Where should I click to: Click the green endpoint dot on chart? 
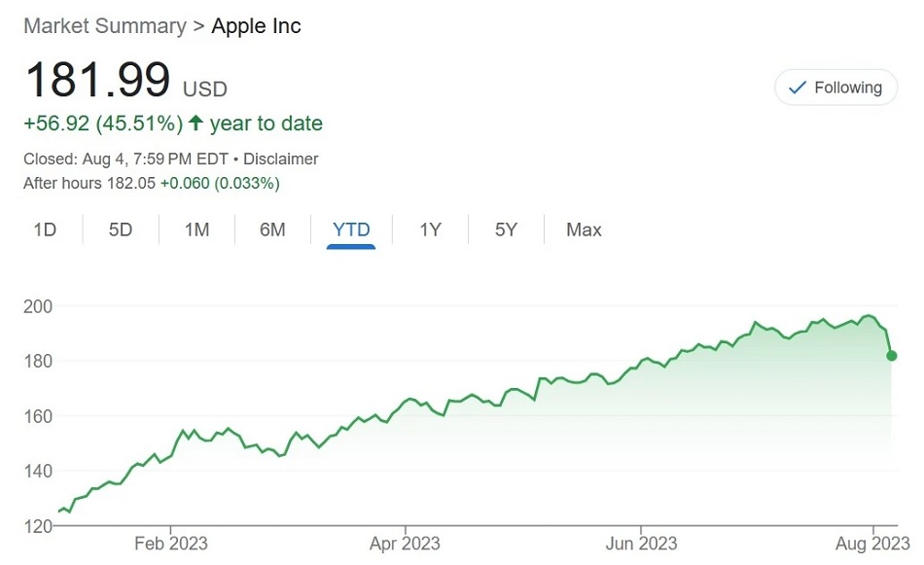click(x=892, y=356)
